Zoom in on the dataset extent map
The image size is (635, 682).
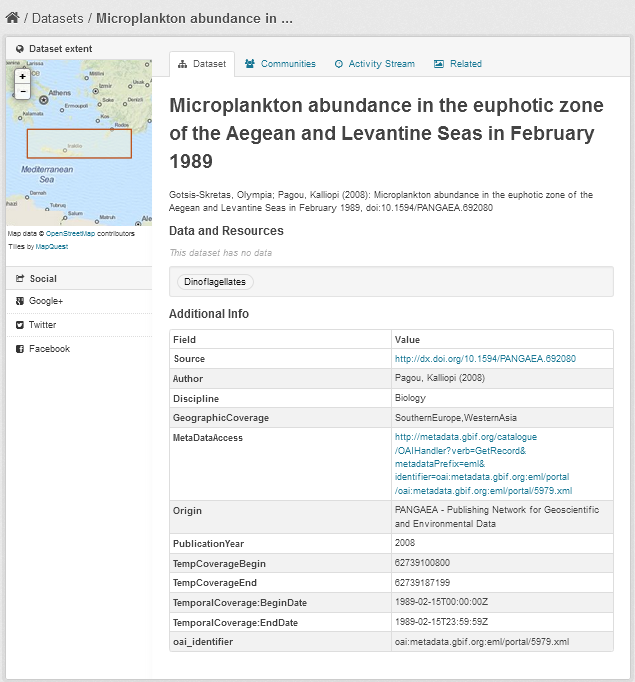pyautogui.click(x=23, y=76)
